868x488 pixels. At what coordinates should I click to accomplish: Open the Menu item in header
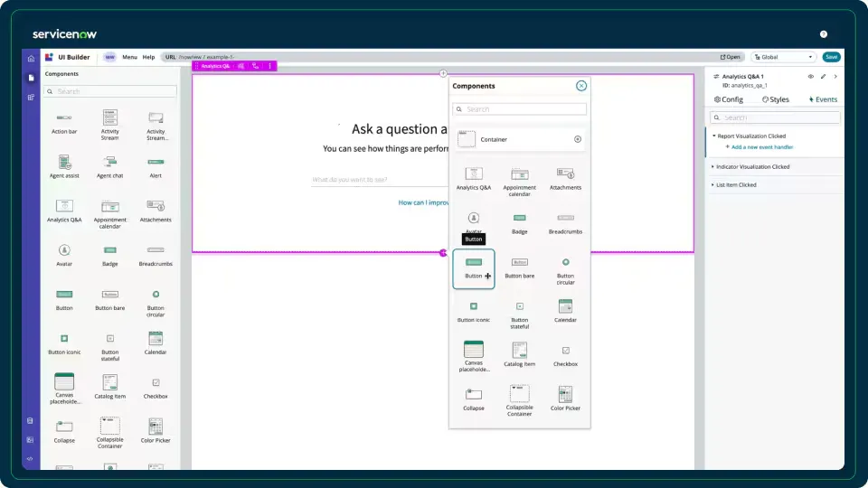(x=129, y=57)
